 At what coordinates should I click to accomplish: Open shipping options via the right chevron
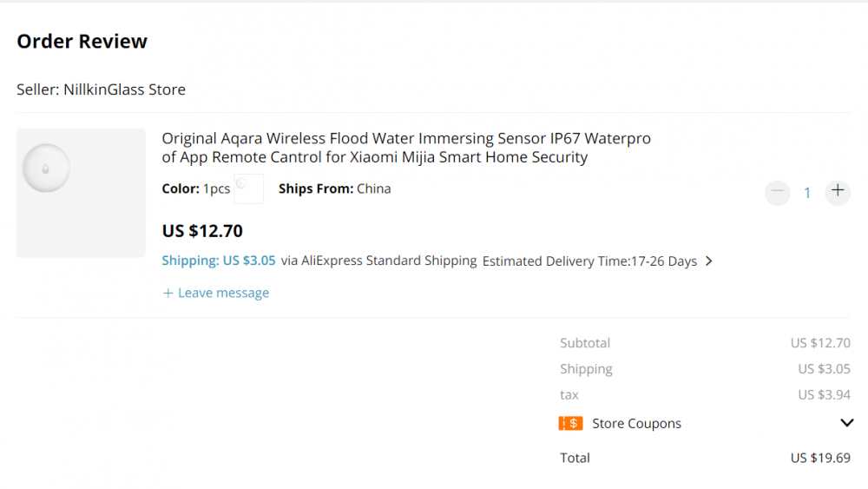709,261
